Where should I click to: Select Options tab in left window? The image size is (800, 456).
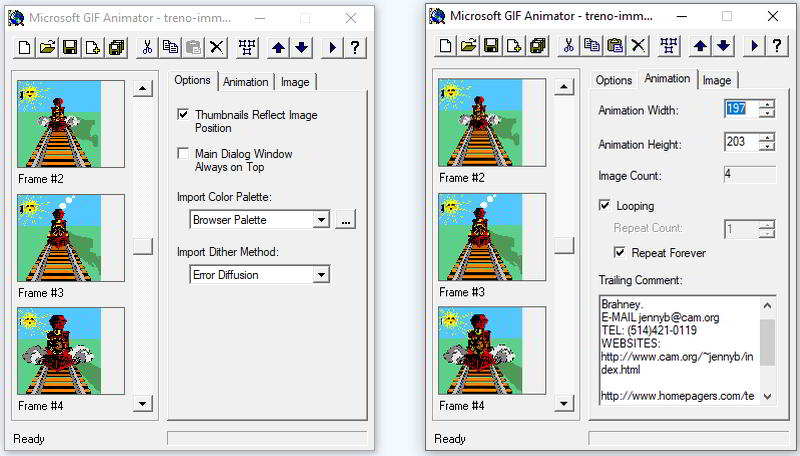192,80
